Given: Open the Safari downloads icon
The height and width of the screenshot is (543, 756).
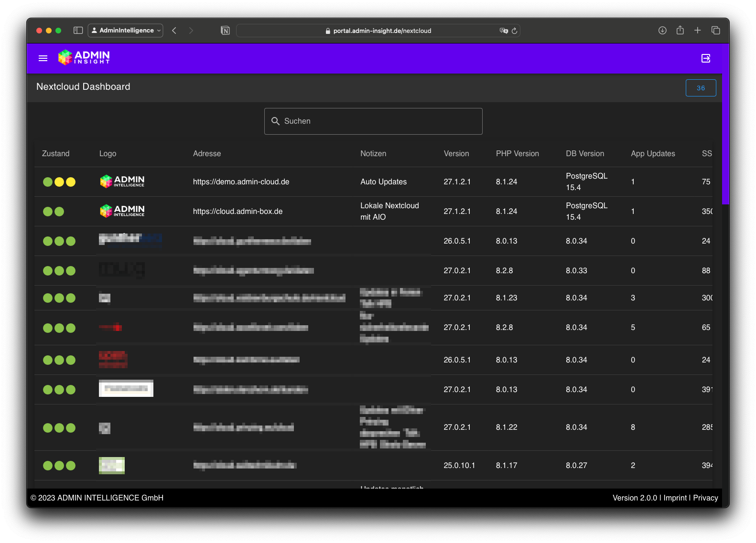Looking at the screenshot, I should coord(662,31).
